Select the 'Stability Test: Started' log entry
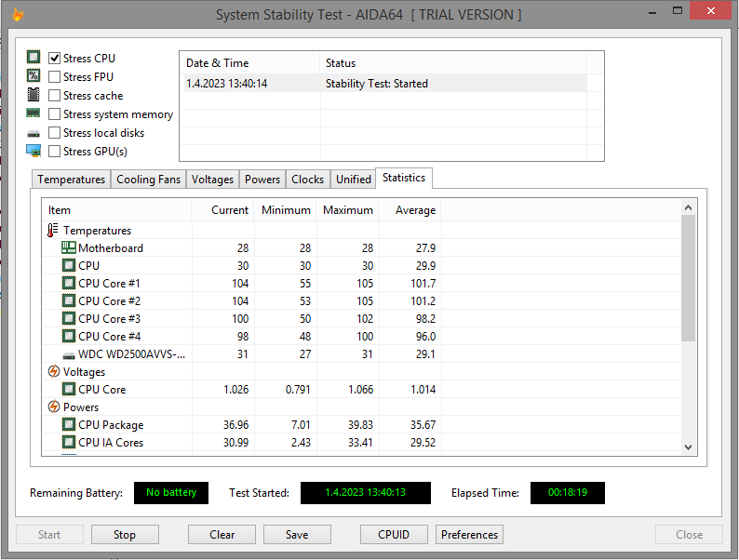This screenshot has height=560, width=739. [377, 84]
